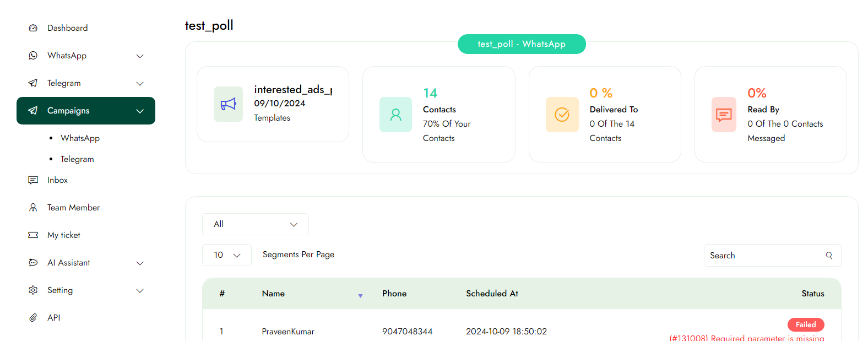Click the test_poll - WhatsApp badge

pos(521,44)
